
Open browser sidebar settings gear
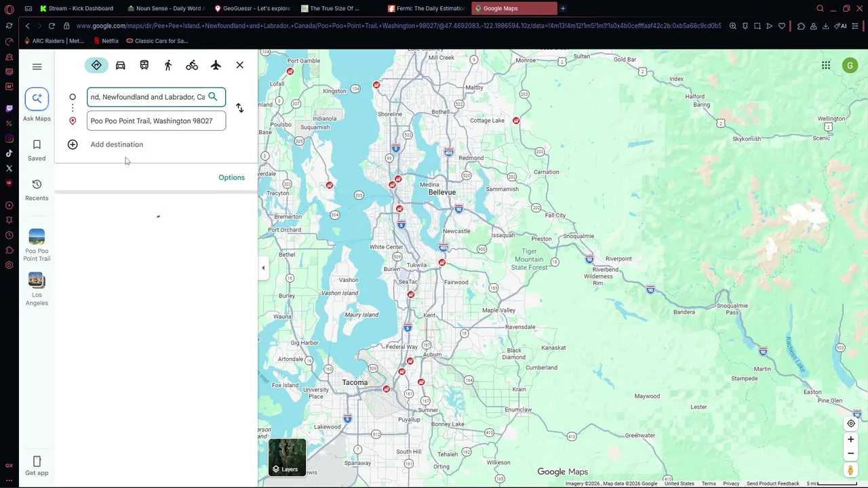pos(9,265)
